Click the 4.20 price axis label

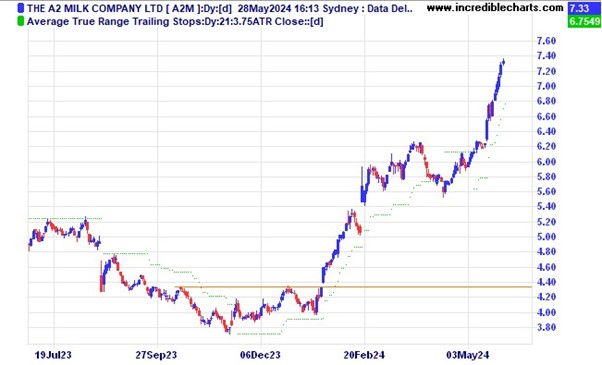pos(546,297)
